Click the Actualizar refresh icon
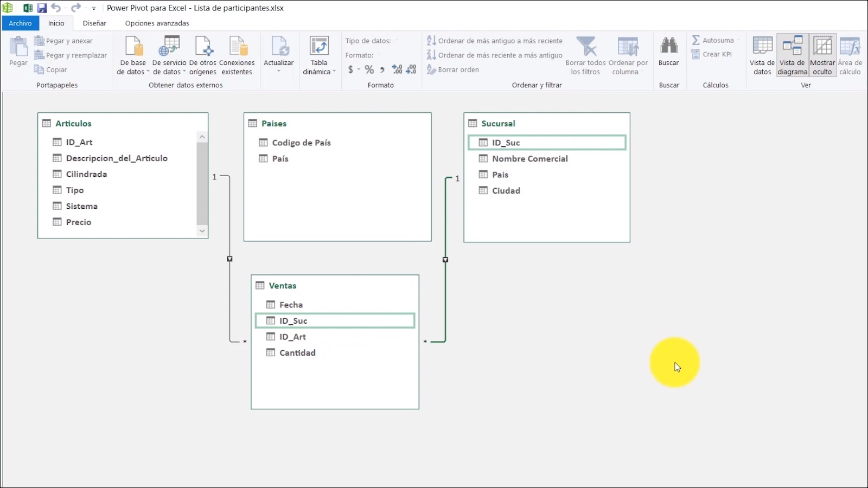The height and width of the screenshot is (488, 868). coord(279,47)
